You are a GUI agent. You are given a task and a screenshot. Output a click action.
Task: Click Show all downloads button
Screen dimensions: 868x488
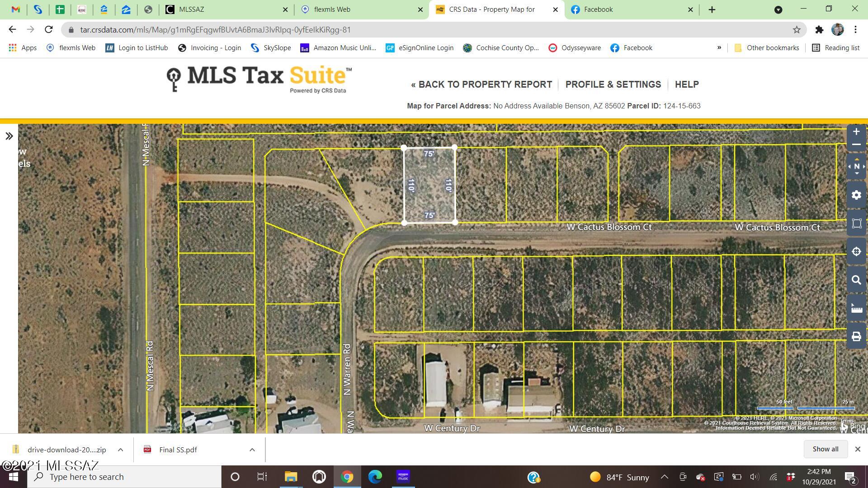825,449
